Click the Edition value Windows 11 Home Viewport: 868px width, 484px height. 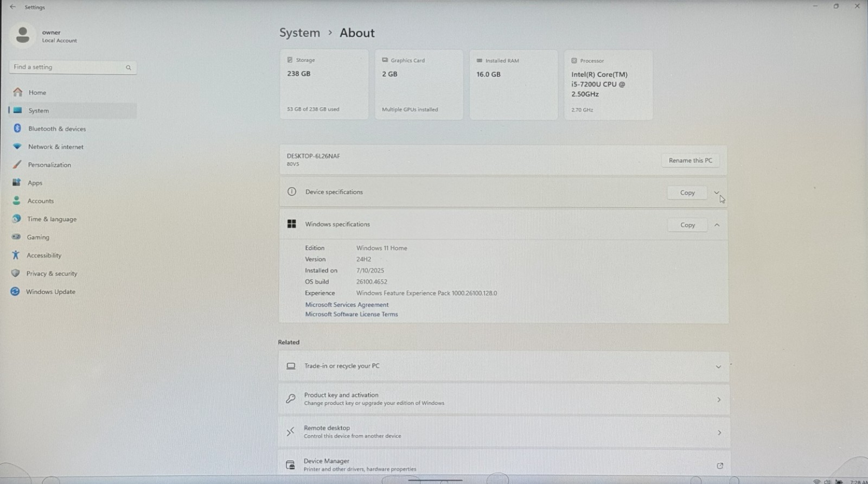(x=381, y=248)
